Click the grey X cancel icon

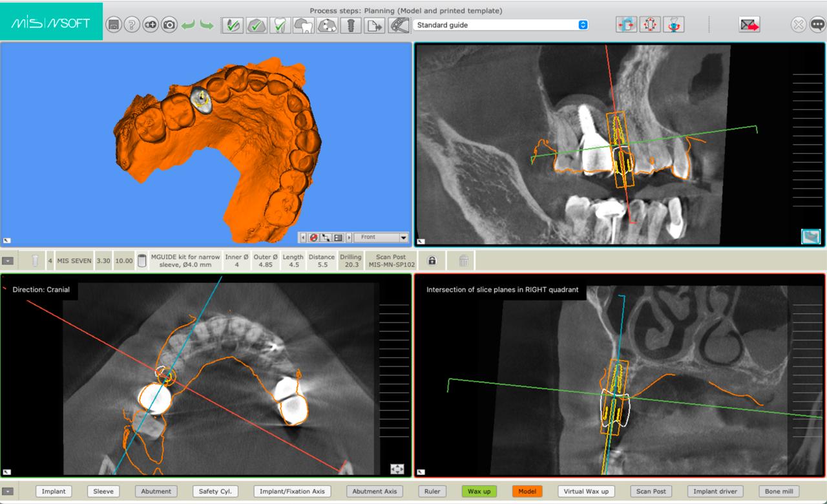[799, 25]
